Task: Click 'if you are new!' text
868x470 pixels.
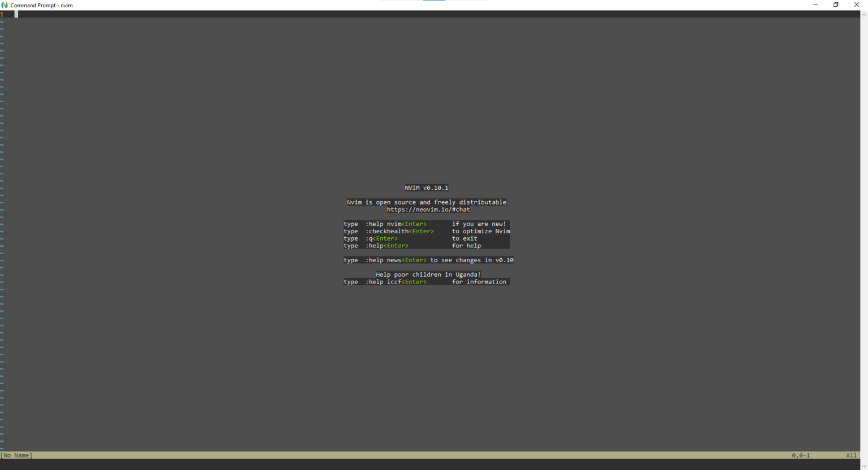Action: pos(479,224)
